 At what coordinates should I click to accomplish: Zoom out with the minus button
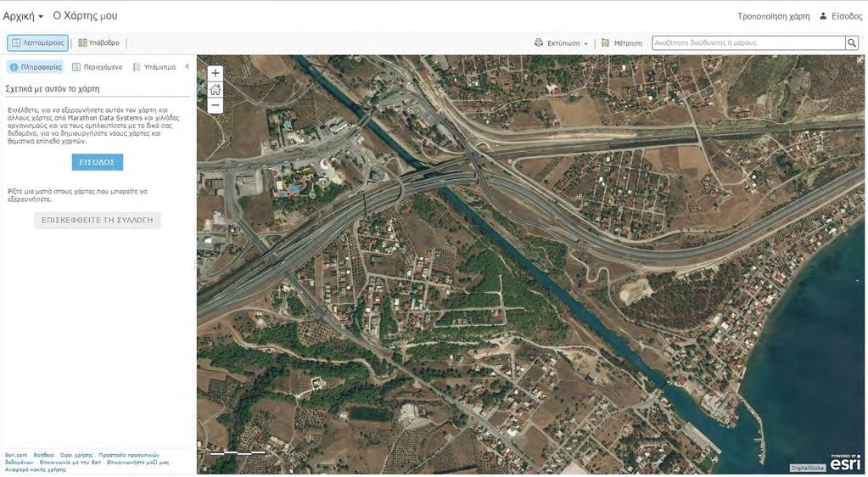(216, 105)
